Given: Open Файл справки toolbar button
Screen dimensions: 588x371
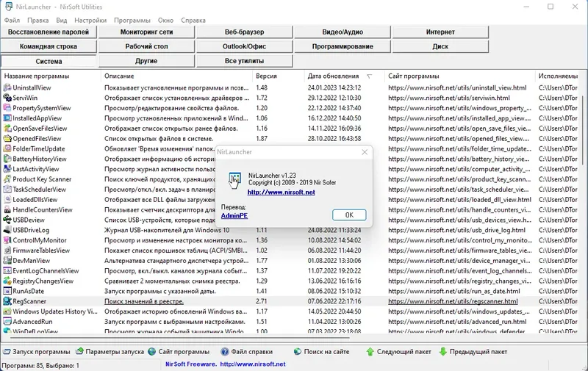Looking at the screenshot, I should point(247,352).
